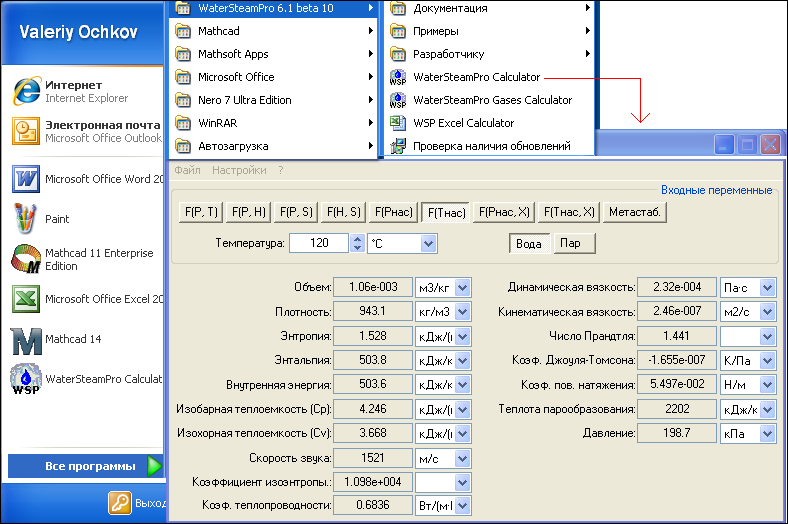
Task: Select the Вода phase toggle
Action: pyautogui.click(x=529, y=244)
